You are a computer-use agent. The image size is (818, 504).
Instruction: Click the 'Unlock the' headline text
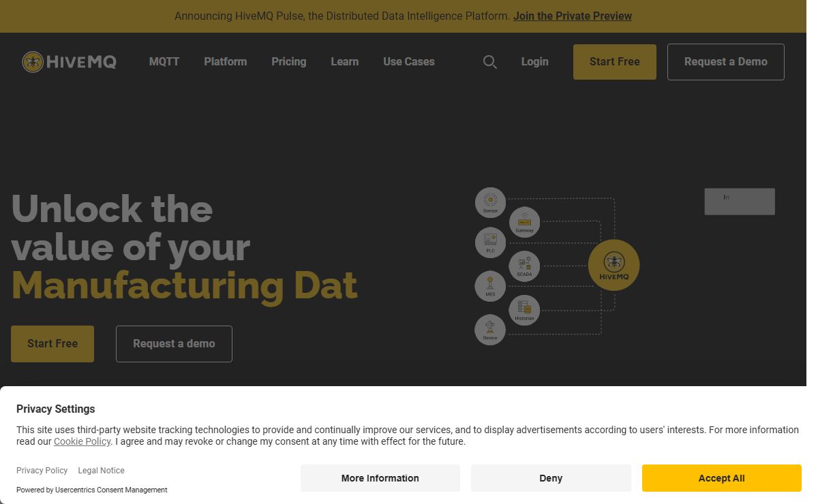pos(112,208)
